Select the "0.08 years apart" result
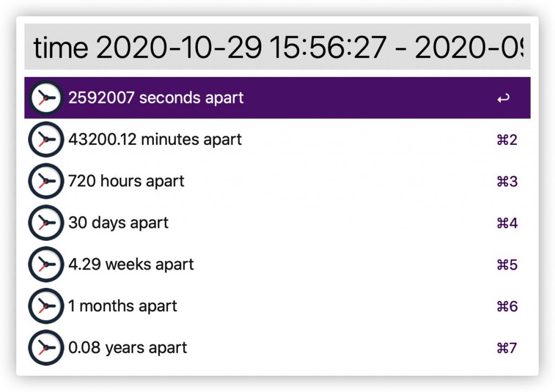This screenshot has width=555, height=392. pyautogui.click(x=127, y=348)
